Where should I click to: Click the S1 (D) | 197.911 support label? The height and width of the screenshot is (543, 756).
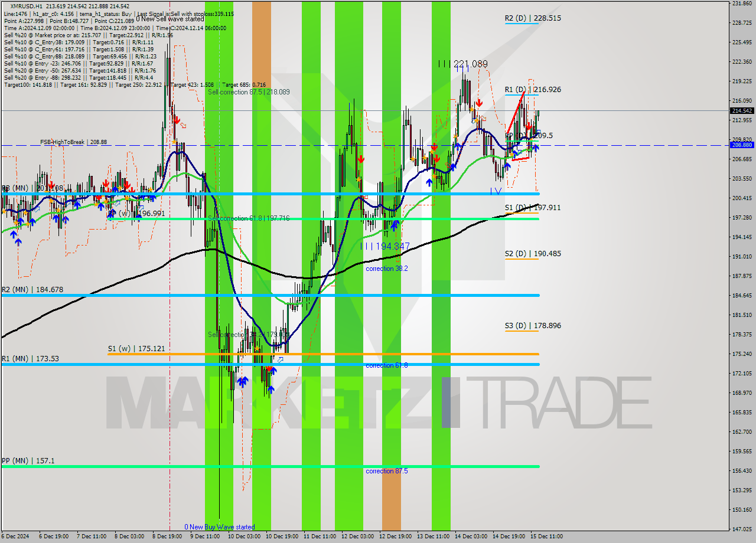click(533, 208)
